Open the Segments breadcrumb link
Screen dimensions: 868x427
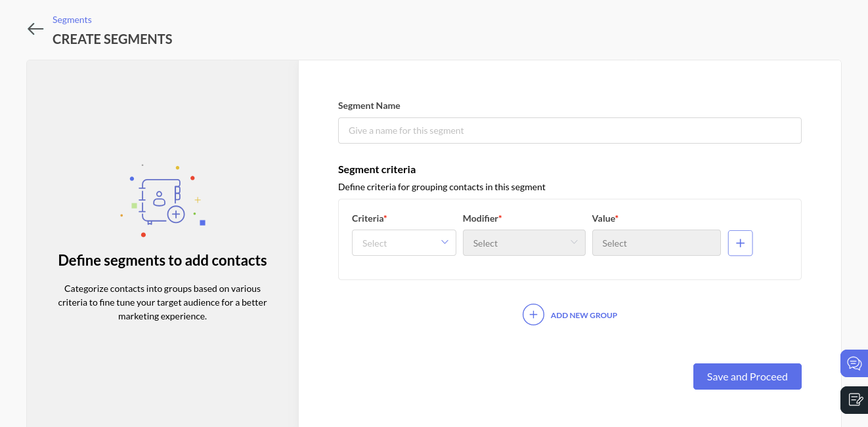(72, 20)
